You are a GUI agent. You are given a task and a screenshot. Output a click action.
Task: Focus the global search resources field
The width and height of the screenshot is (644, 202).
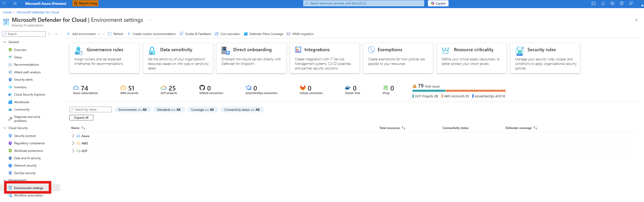coord(364,3)
